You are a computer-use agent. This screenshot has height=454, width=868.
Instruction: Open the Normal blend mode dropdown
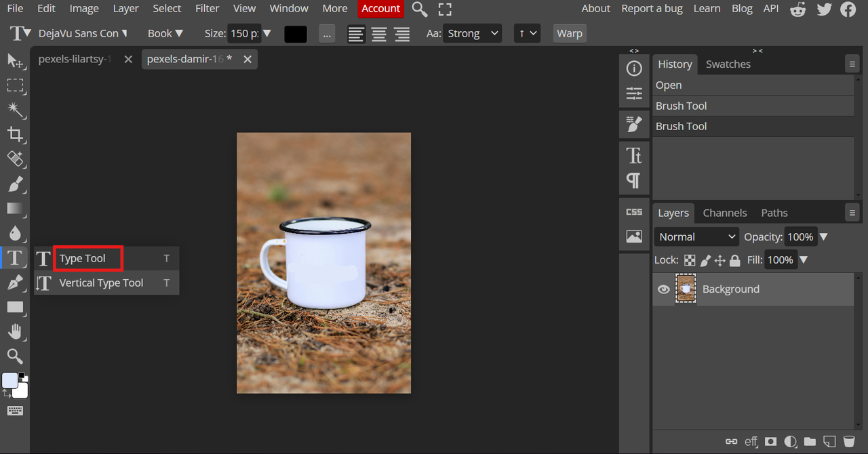[x=696, y=236]
